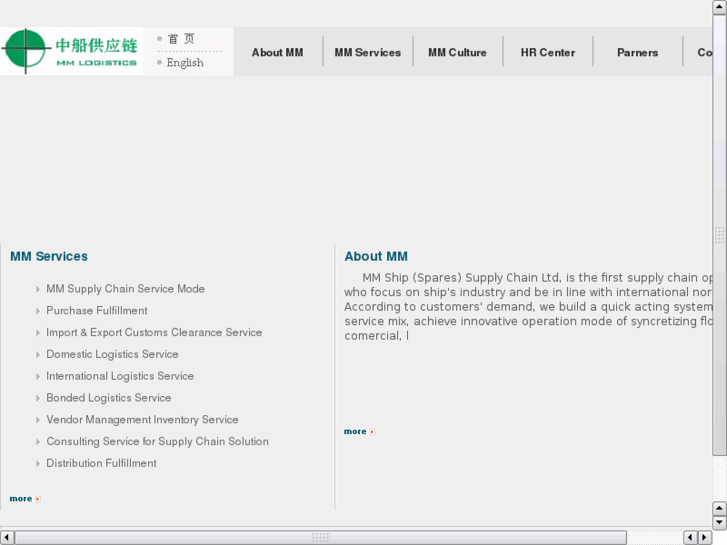Click more under MM Services list

pyautogui.click(x=25, y=499)
